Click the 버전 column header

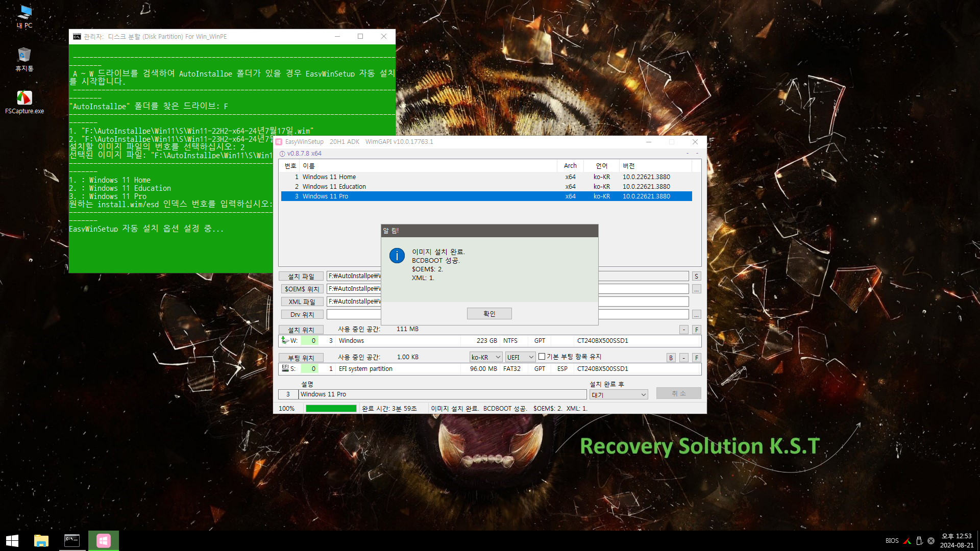tap(656, 166)
